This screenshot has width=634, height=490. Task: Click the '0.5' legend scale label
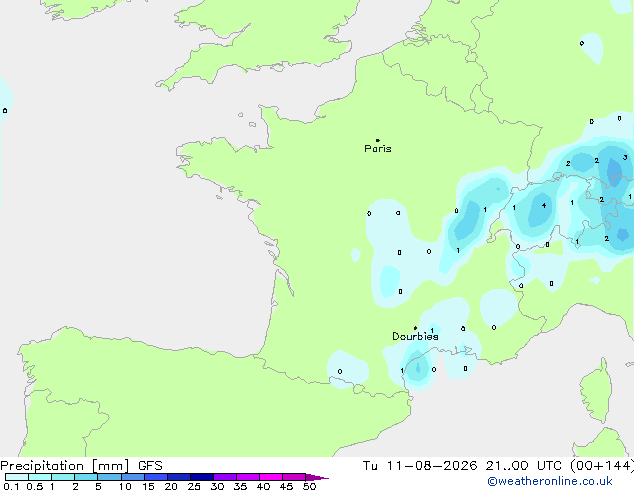point(35,486)
